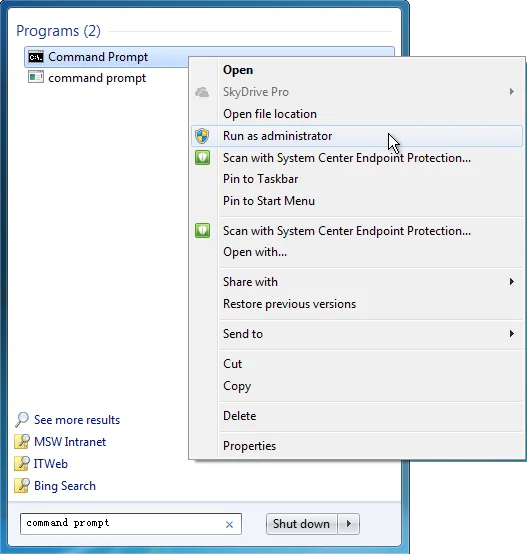
Task: Click the lowercase command prompt shortcut icon
Action: (36, 77)
